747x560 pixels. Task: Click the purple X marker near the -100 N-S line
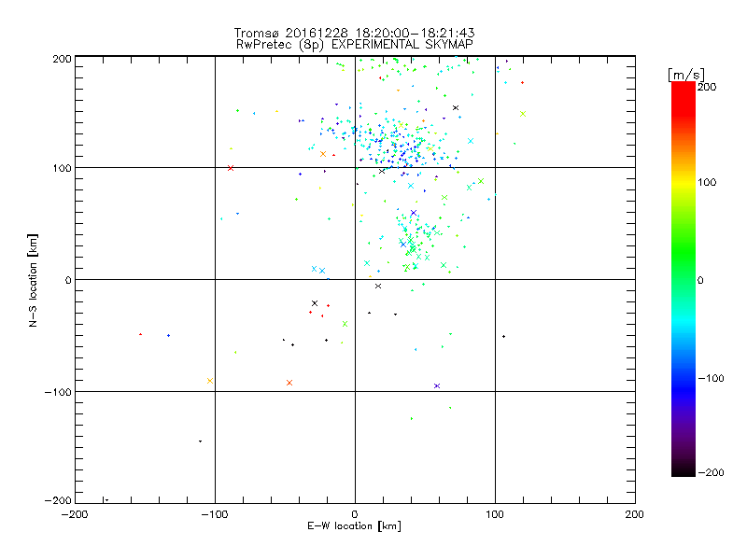coord(437,385)
